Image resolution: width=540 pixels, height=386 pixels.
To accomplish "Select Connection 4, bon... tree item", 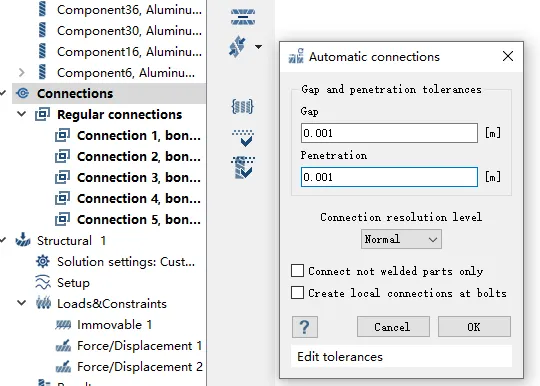I will click(x=138, y=199).
